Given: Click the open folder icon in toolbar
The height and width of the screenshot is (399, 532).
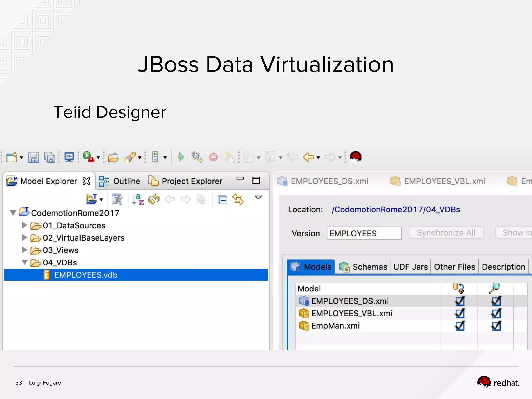Looking at the screenshot, I should [x=114, y=157].
